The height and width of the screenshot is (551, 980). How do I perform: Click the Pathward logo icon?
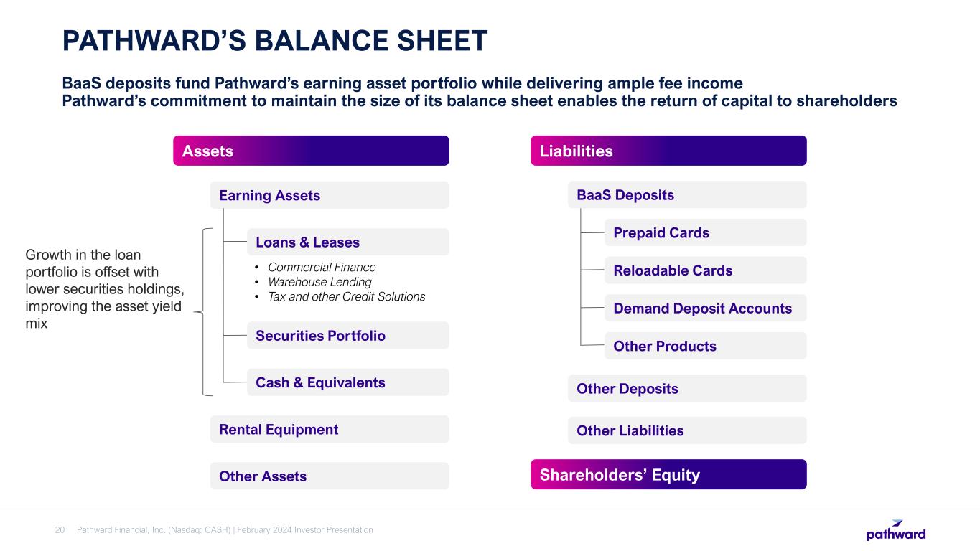[896, 530]
